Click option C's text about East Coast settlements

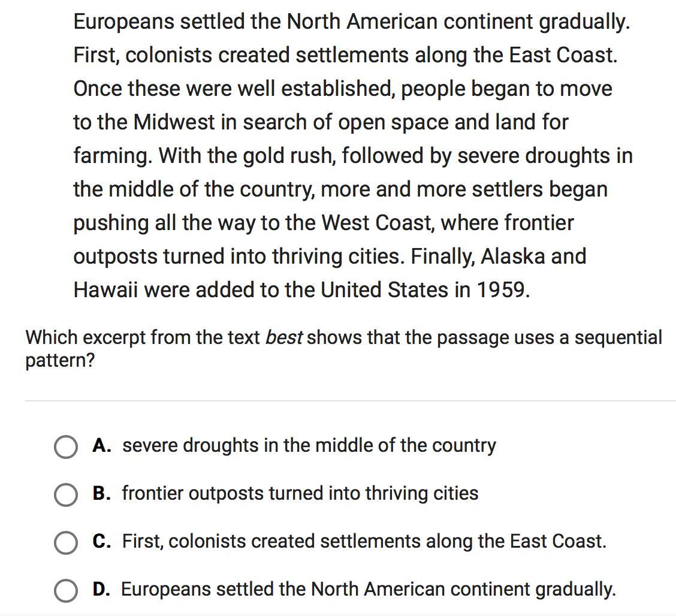[x=364, y=542]
